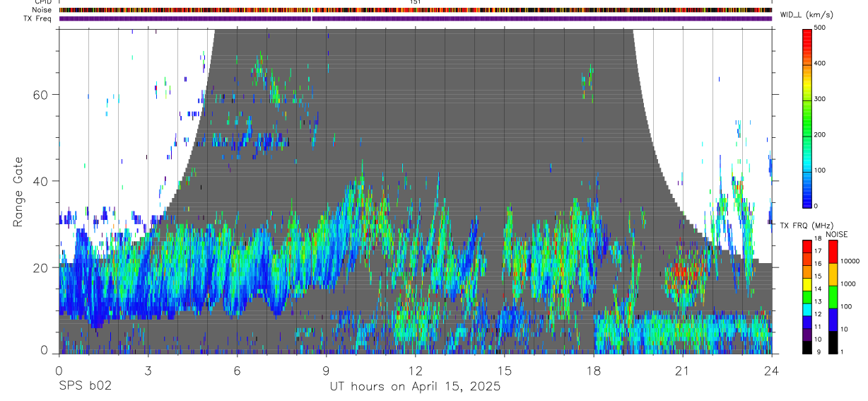Click the 300 label on WID color bar
Image resolution: width=868 pixels, height=401 pixels.
(821, 99)
